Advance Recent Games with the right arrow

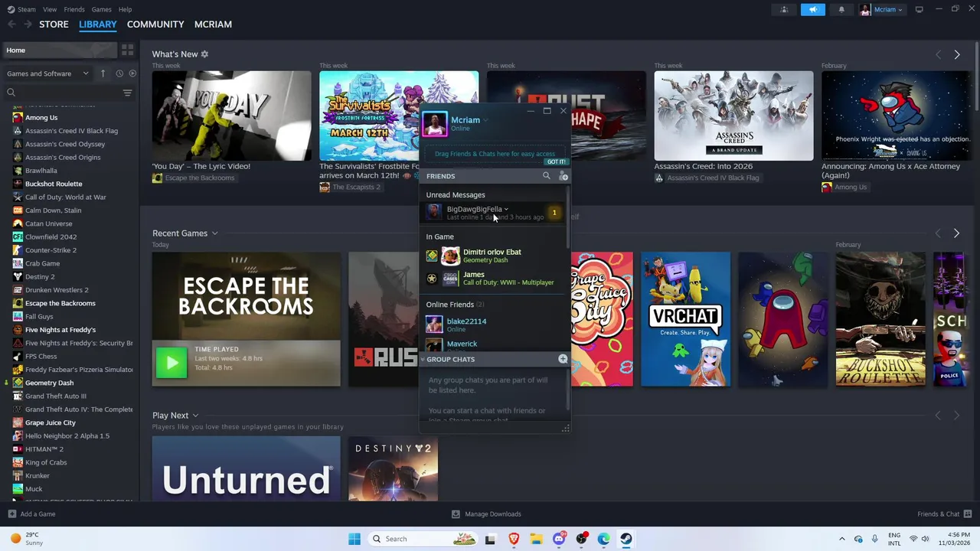click(956, 233)
